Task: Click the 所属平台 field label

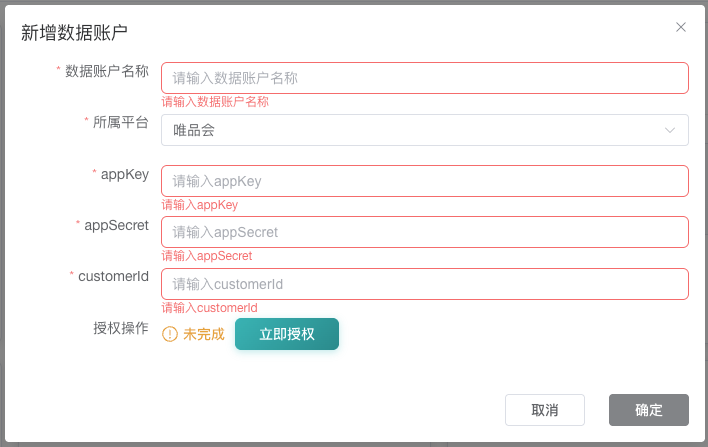Action: tap(120, 123)
